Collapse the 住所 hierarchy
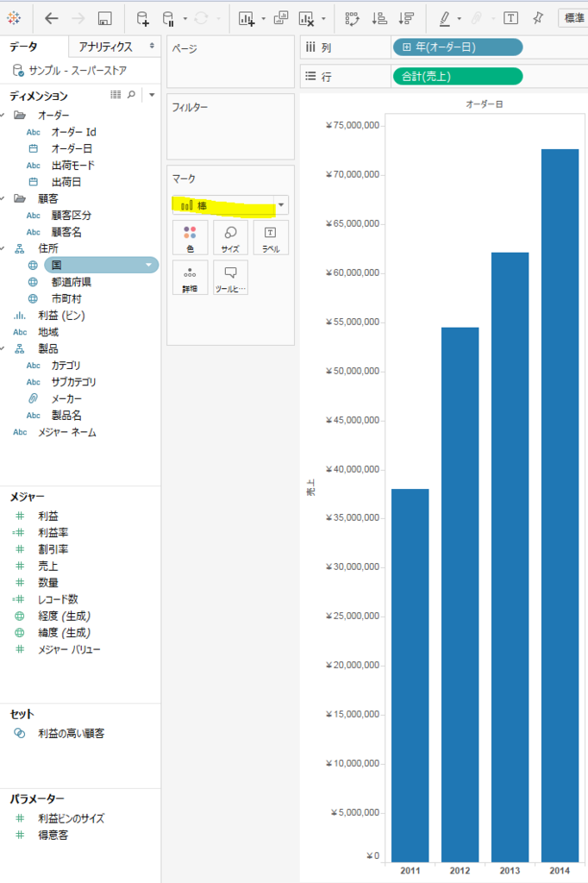The width and height of the screenshot is (588, 883). click(3, 248)
